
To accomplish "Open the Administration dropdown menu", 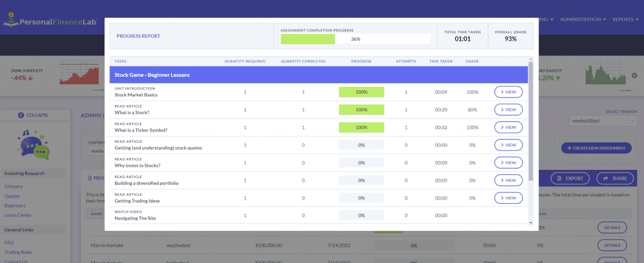I will click(x=583, y=20).
